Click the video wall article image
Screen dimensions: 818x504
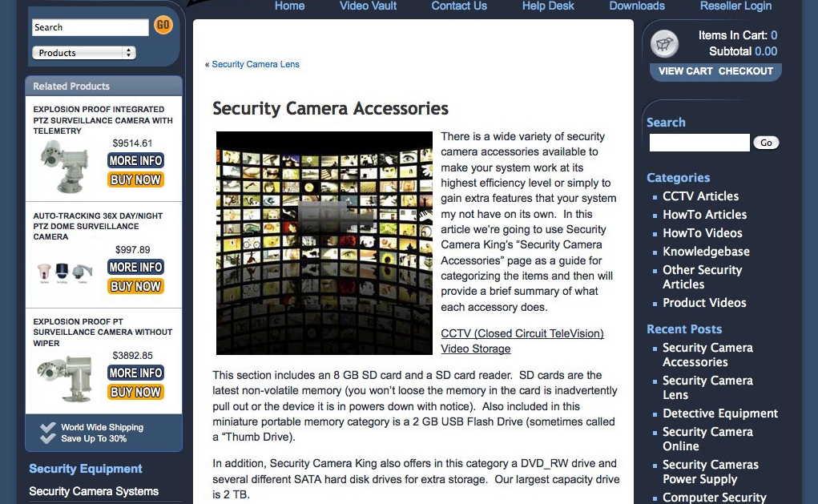tap(324, 243)
